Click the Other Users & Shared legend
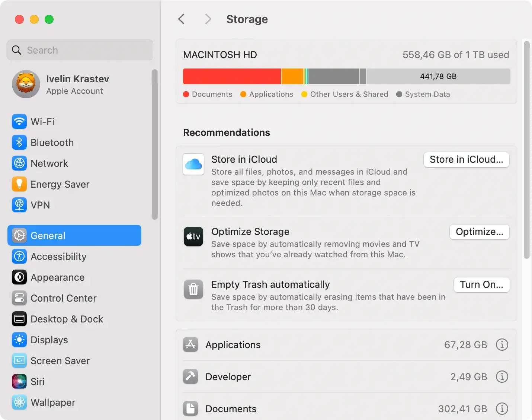532x420 pixels. pyautogui.click(x=349, y=94)
